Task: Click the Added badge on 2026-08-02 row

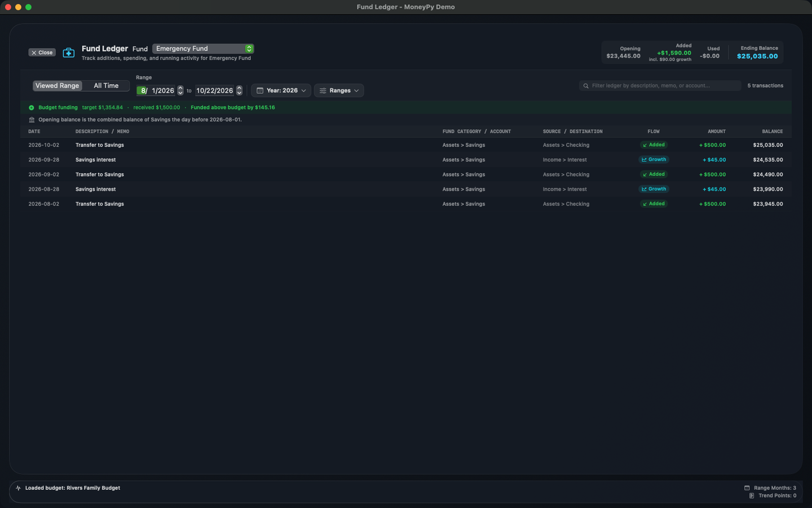Action: tap(654, 204)
